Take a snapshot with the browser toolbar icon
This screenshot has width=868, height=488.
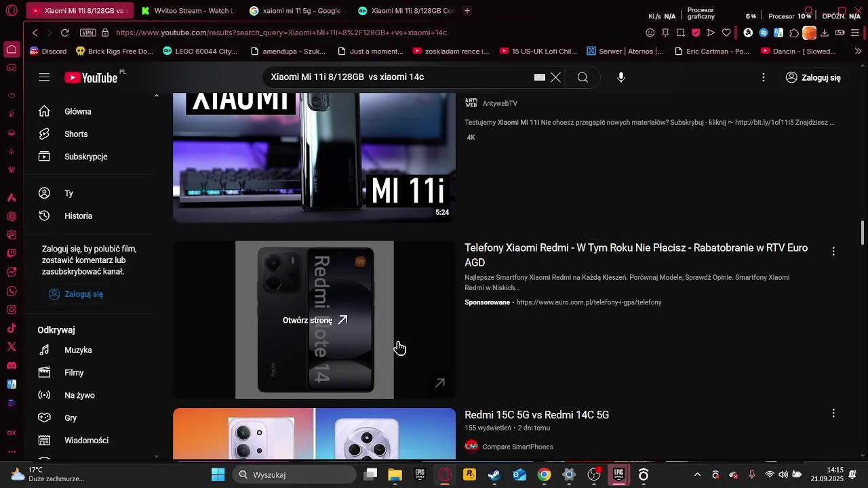click(680, 33)
